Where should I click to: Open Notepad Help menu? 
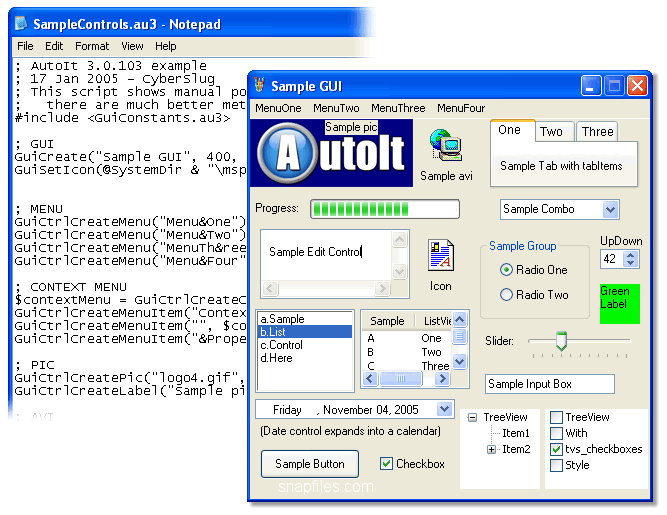165,46
